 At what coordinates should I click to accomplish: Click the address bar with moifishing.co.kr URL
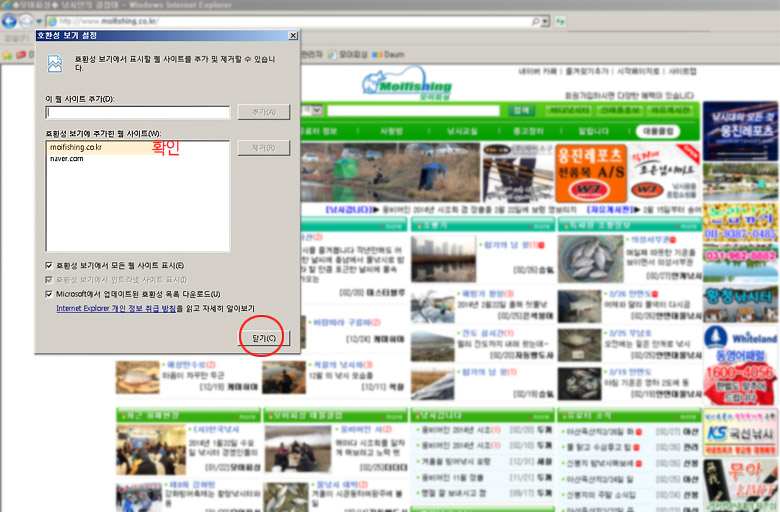[x=291, y=21]
